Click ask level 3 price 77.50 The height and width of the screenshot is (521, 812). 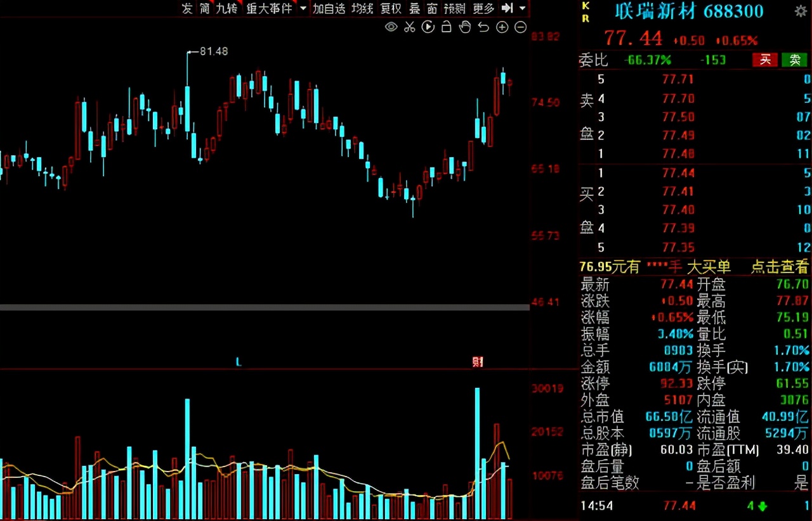pos(678,117)
